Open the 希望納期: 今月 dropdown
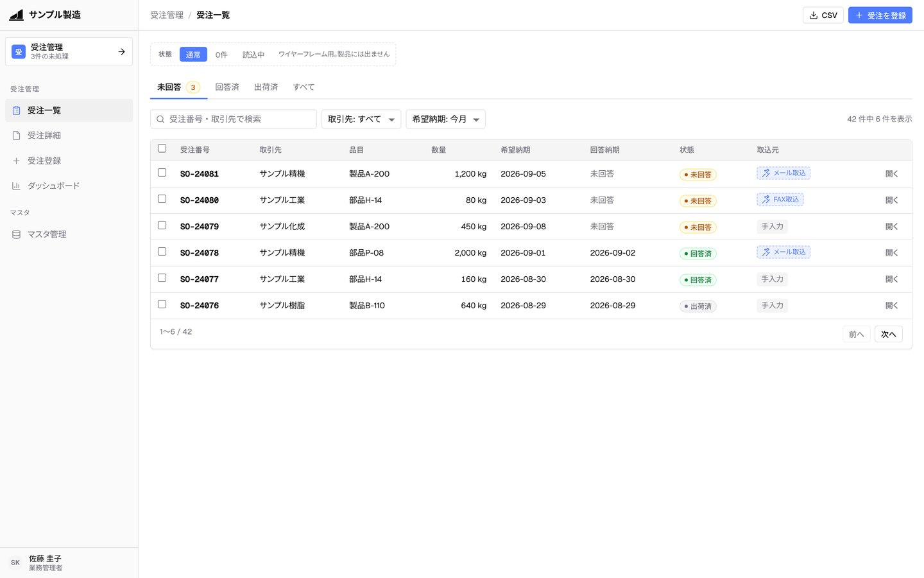The image size is (924, 578). pos(446,119)
